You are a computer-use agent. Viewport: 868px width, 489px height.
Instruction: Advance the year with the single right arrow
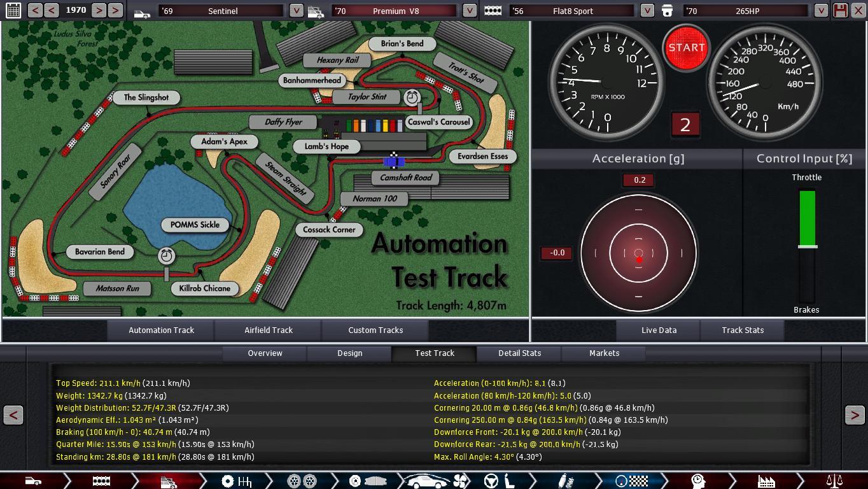pos(99,10)
